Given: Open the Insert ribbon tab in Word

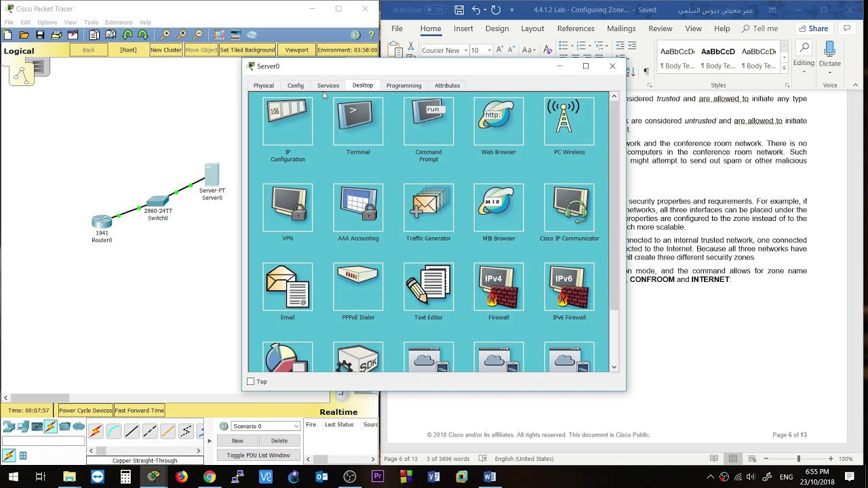Looking at the screenshot, I should point(463,28).
